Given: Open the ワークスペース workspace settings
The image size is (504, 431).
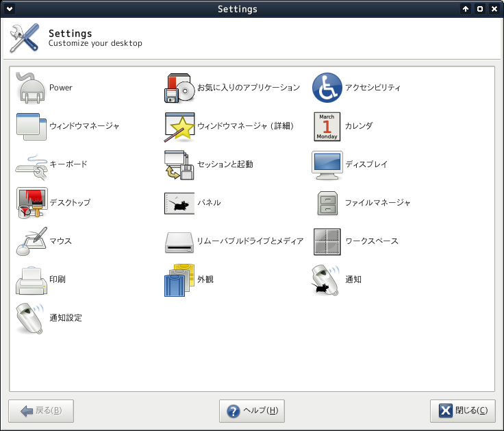Looking at the screenshot, I should tap(327, 241).
